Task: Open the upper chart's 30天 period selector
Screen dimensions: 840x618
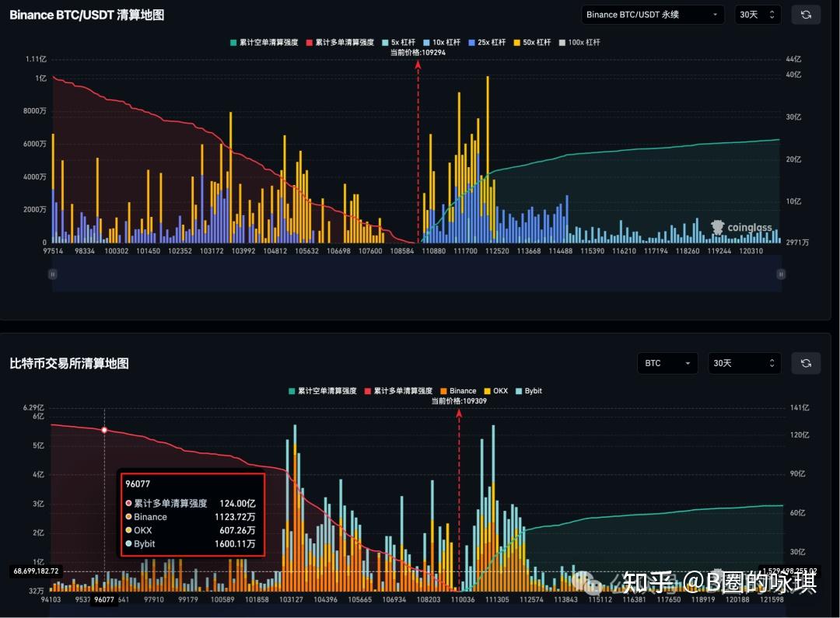Action: click(757, 15)
